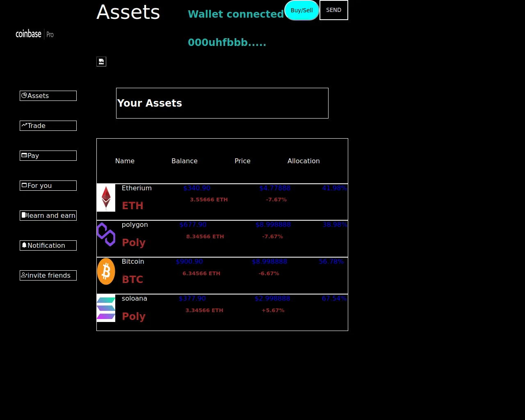Image resolution: width=525 pixels, height=420 pixels.
Task: Click the 38.98% allocation value
Action: click(335, 224)
